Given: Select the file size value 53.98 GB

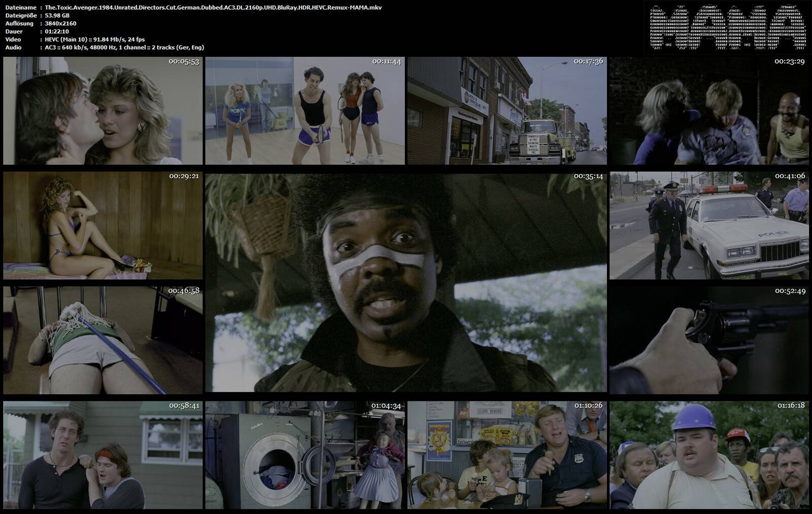Looking at the screenshot, I should click(57, 15).
